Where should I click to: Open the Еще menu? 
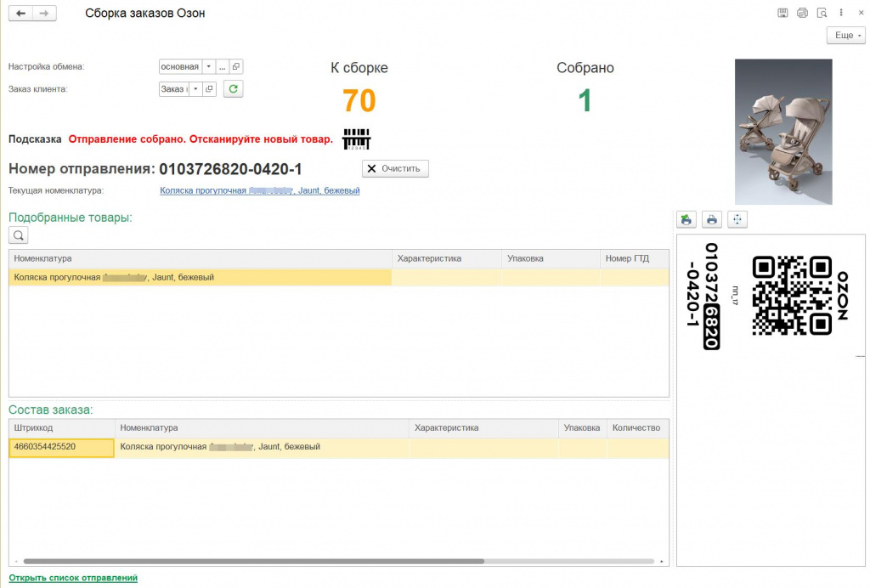tap(846, 35)
